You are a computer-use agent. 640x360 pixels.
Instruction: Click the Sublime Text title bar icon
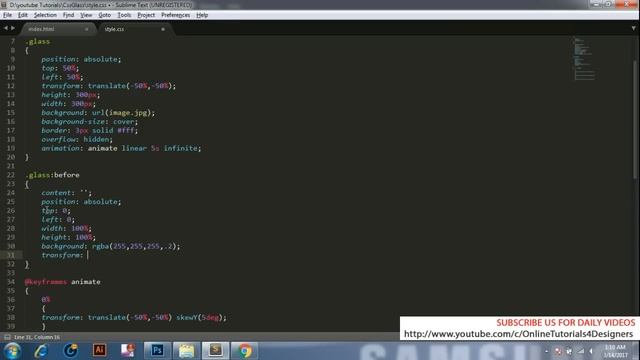(4, 5)
